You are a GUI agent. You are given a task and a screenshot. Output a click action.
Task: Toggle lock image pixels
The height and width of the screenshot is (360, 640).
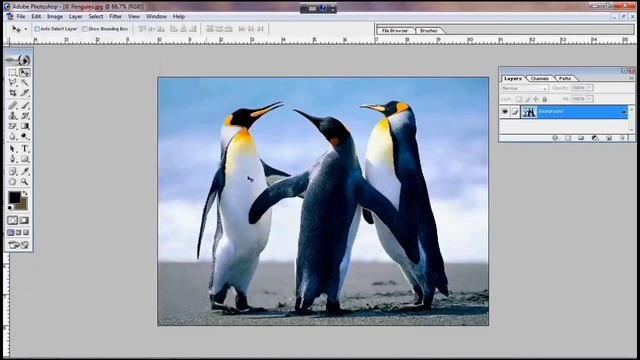tap(527, 99)
